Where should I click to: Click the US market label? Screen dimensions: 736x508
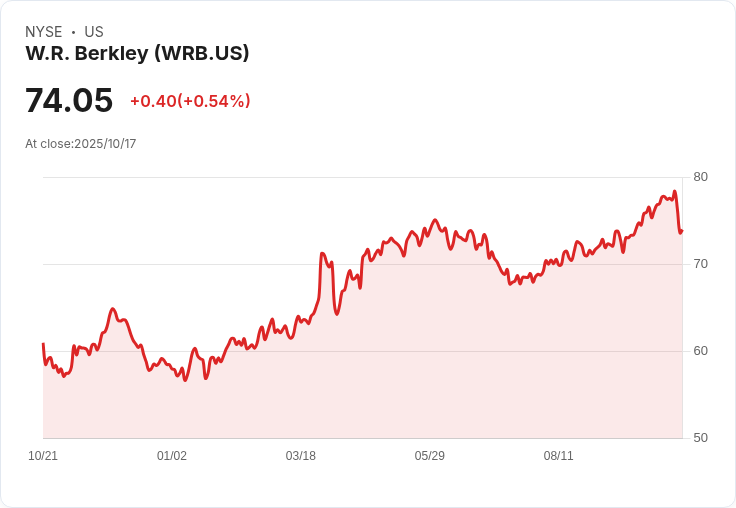[x=94, y=32]
